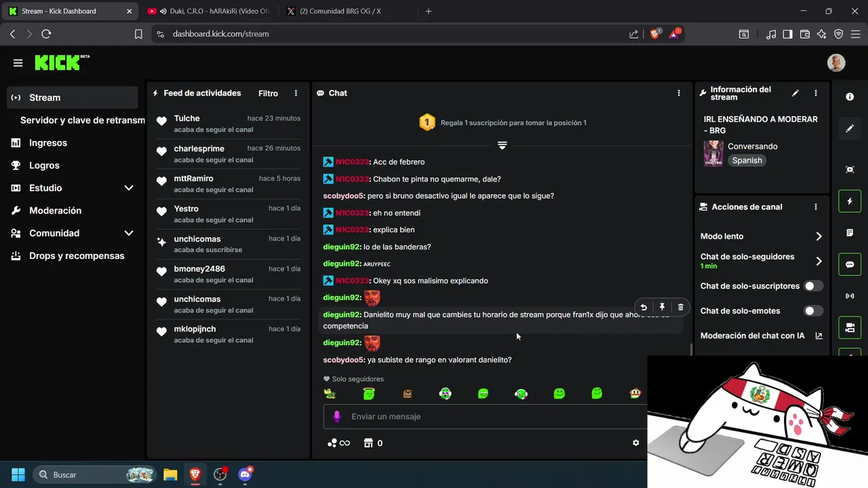Image resolution: width=868 pixels, height=488 pixels.
Task: Open scobydoo5's username in the valorant message
Action: click(x=344, y=360)
